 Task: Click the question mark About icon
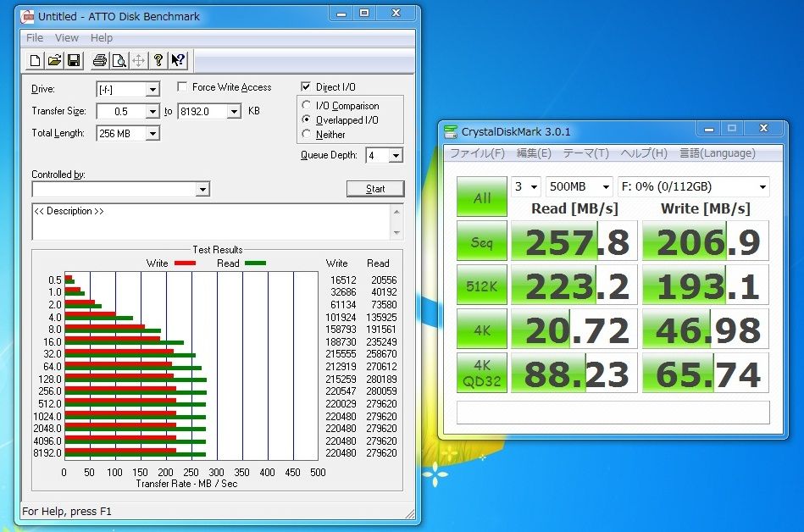click(158, 60)
